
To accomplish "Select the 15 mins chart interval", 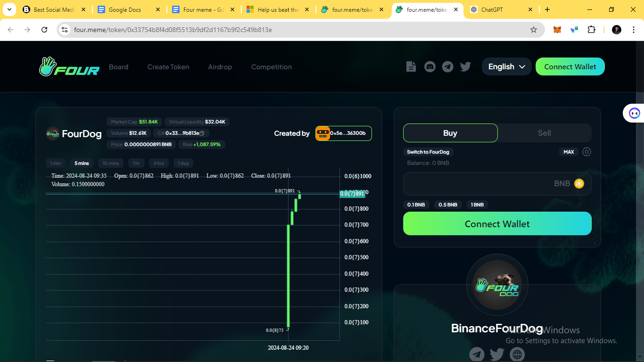I will [111, 163].
